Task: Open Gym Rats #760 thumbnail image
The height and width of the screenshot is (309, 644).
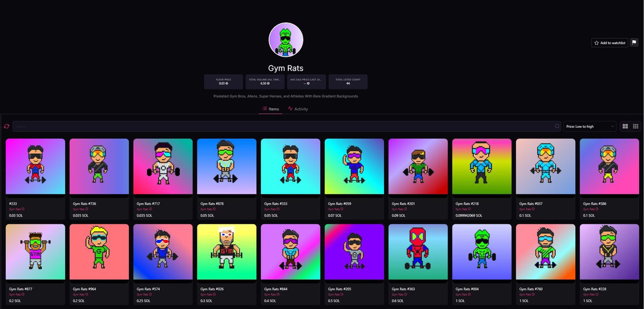Action: 546,252
